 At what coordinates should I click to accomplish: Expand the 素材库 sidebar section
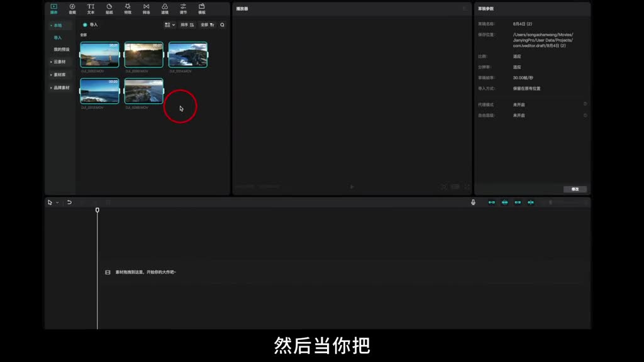58,75
